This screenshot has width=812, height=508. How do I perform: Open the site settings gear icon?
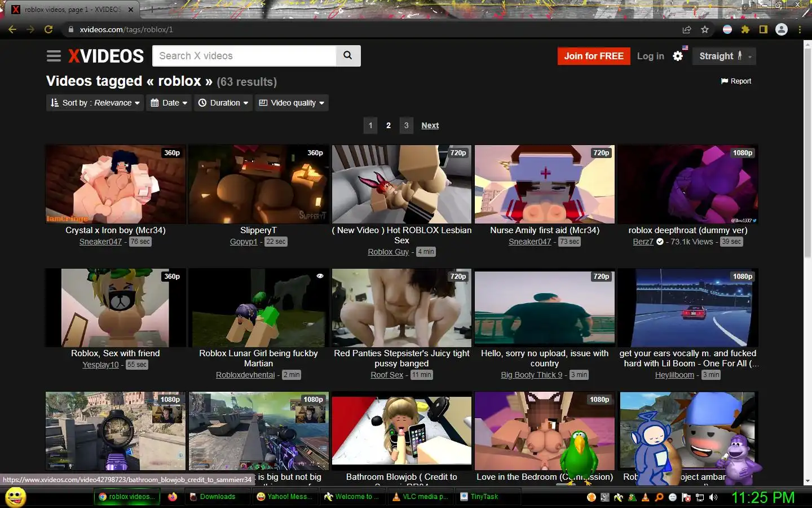click(678, 56)
